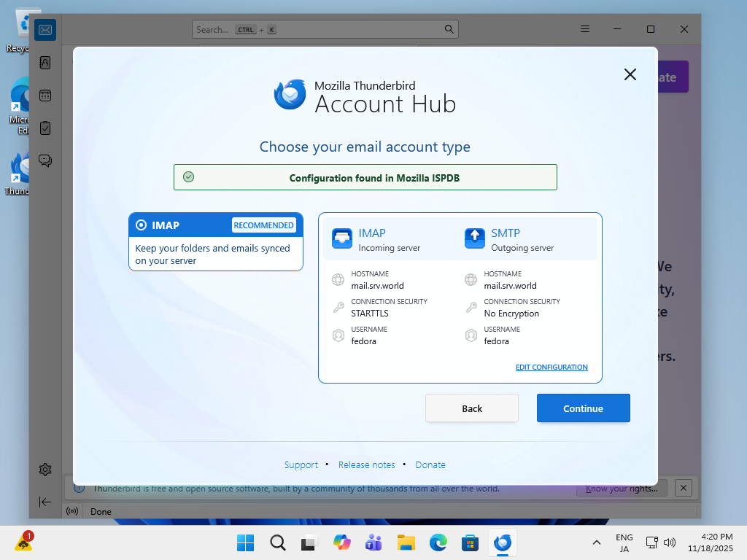The image size is (747, 560).
Task: Open the Mail space in sidebar
Action: click(x=45, y=30)
